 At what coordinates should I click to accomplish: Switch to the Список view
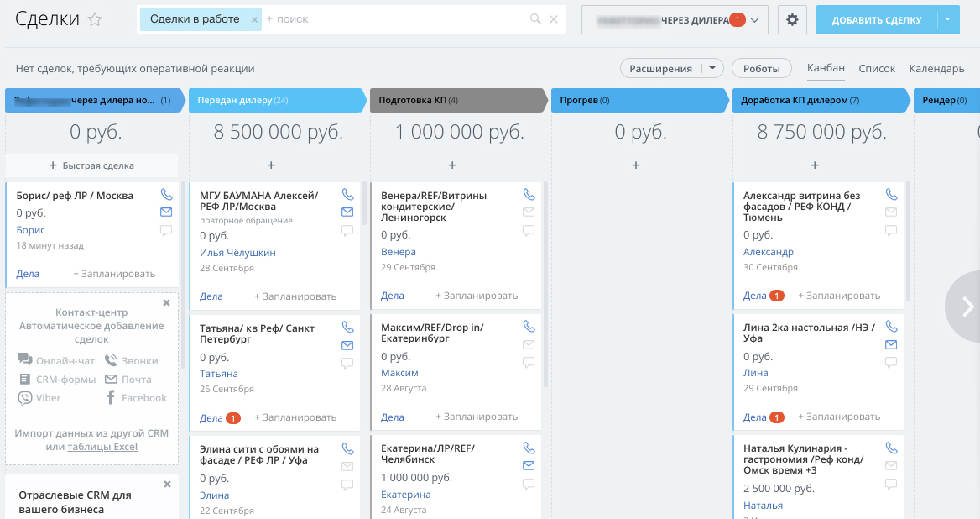pos(877,69)
